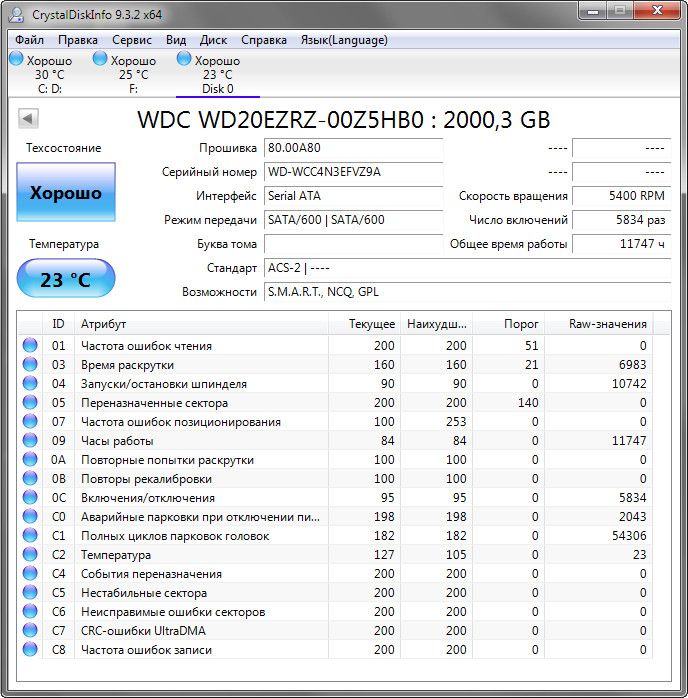The width and height of the screenshot is (688, 698).
Task: Click status orb for attribute 0A row
Action: [30, 459]
